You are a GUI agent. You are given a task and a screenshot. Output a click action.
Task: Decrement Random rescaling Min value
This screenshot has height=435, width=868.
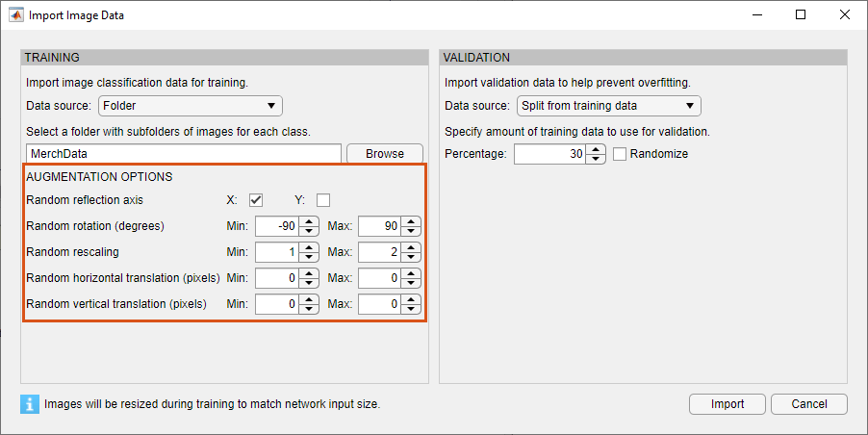(309, 257)
